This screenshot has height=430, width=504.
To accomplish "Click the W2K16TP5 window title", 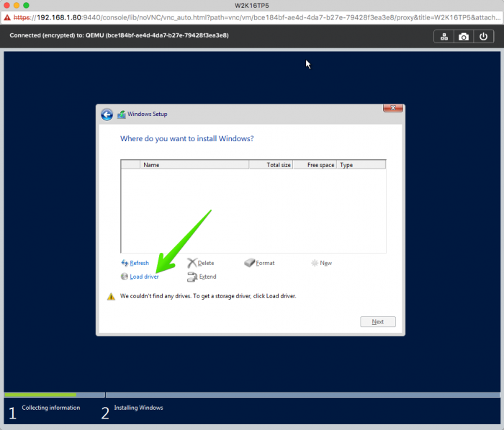I will tap(252, 6).
